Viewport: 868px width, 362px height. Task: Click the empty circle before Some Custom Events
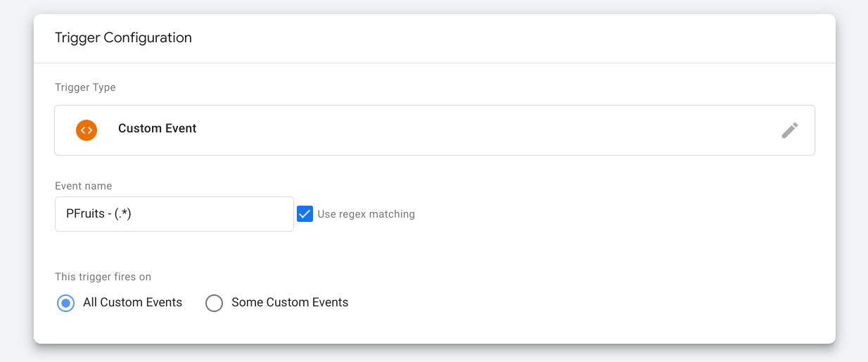pyautogui.click(x=214, y=303)
